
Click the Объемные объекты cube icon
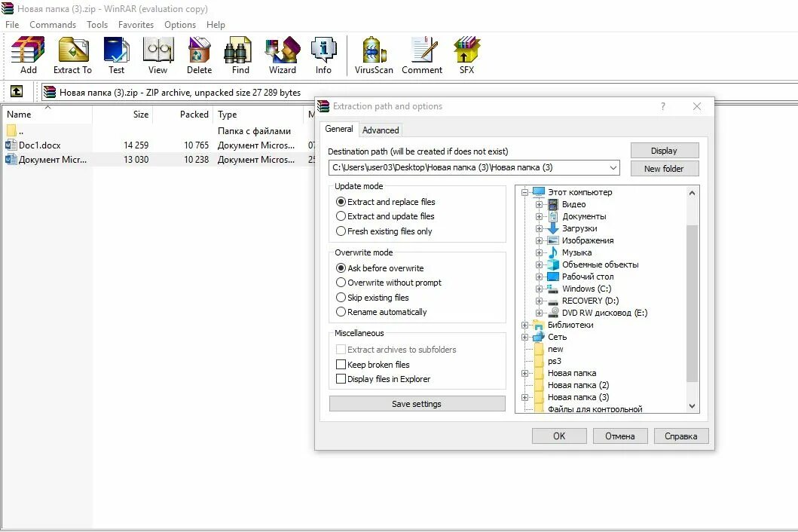(x=553, y=264)
